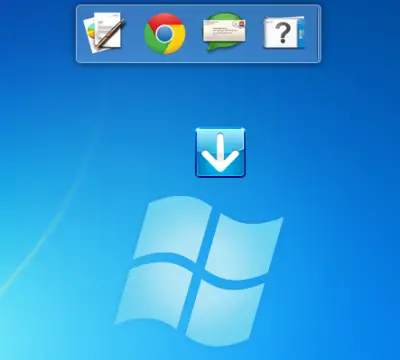Click the blue center of the Chrome icon
Screen dimensions: 400x360
[x=164, y=34]
